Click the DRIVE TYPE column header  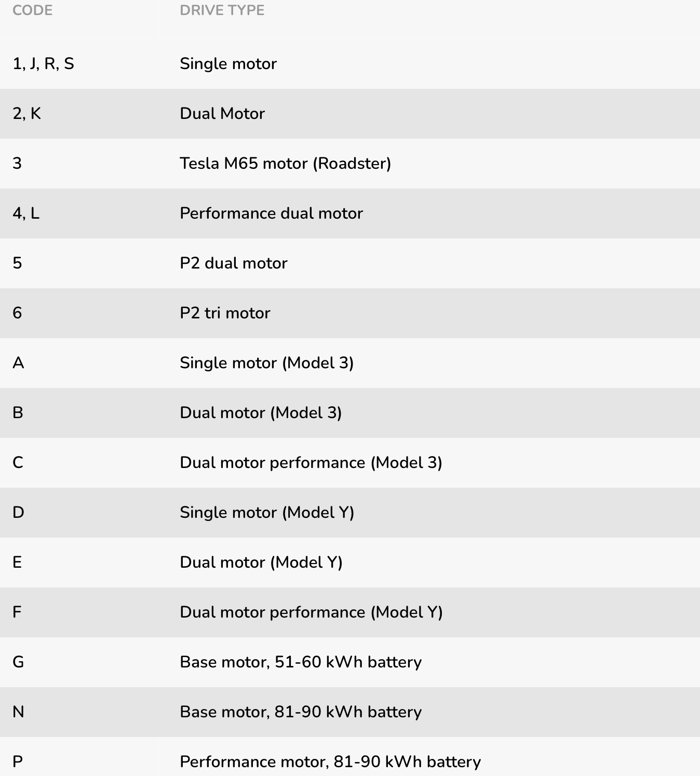[222, 10]
